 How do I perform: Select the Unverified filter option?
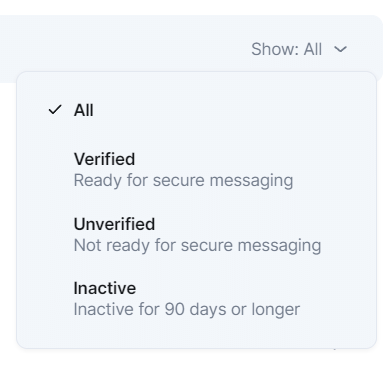(197, 235)
